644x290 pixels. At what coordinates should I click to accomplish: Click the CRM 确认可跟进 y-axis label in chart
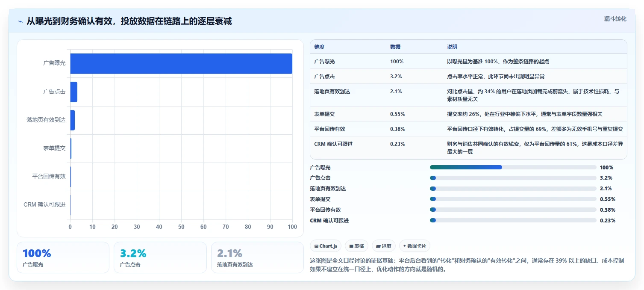(x=44, y=204)
